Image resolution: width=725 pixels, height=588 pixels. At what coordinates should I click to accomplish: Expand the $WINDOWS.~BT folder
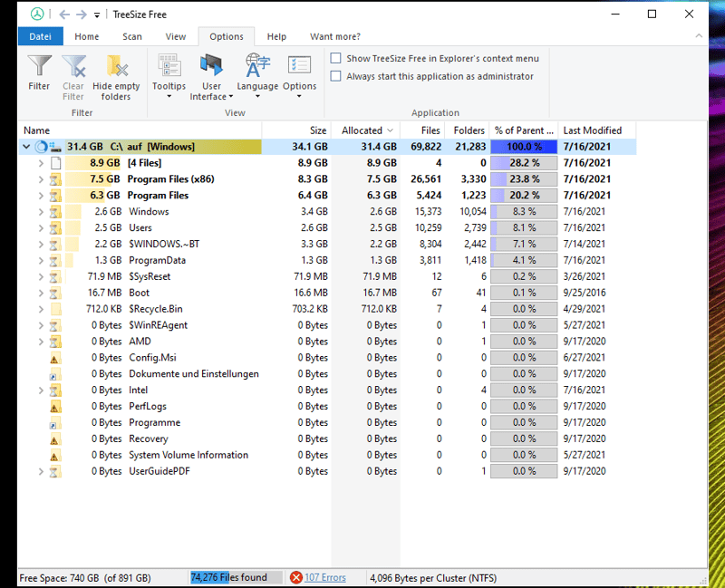[41, 244]
